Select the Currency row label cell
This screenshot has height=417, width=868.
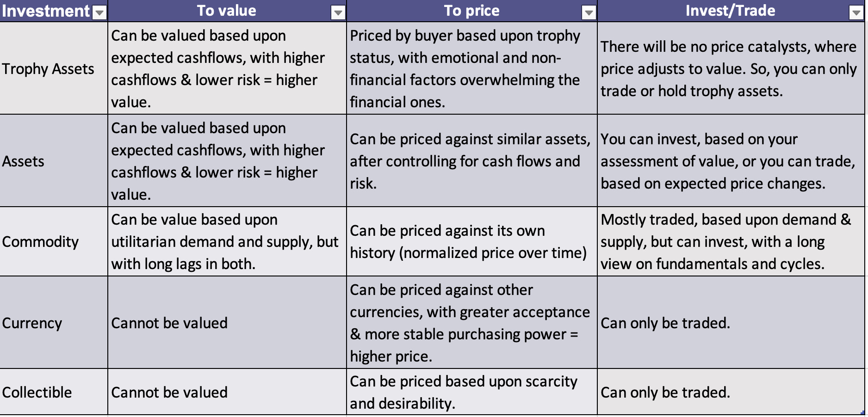tap(54, 323)
